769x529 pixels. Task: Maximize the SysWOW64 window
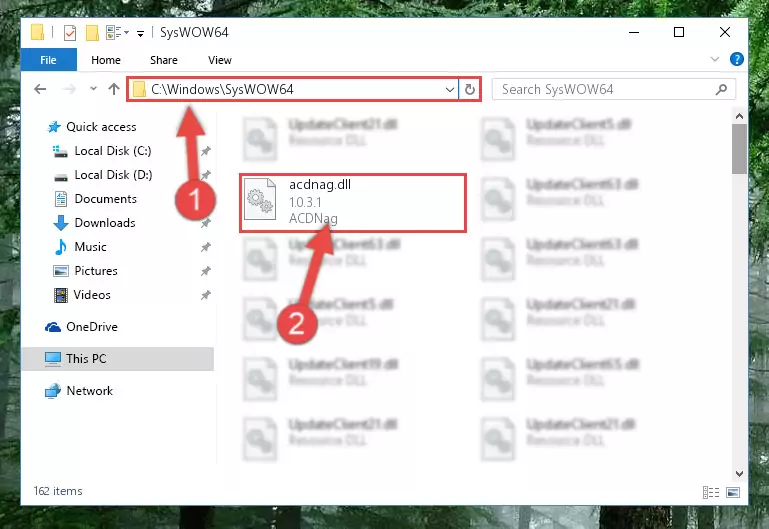pyautogui.click(x=679, y=32)
